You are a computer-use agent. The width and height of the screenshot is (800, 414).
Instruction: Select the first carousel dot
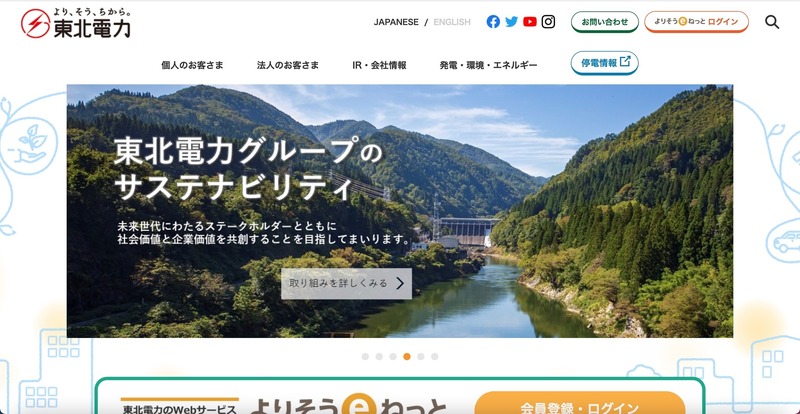pyautogui.click(x=365, y=356)
